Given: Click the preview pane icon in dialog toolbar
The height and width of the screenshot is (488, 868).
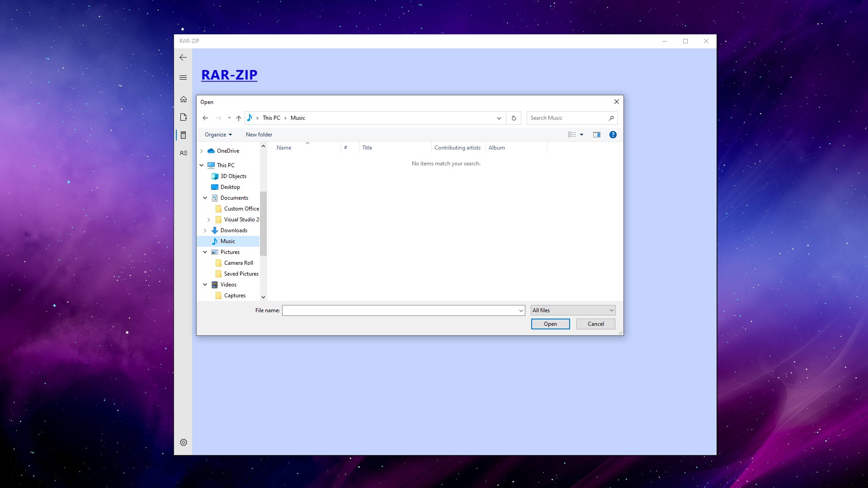Looking at the screenshot, I should point(597,134).
